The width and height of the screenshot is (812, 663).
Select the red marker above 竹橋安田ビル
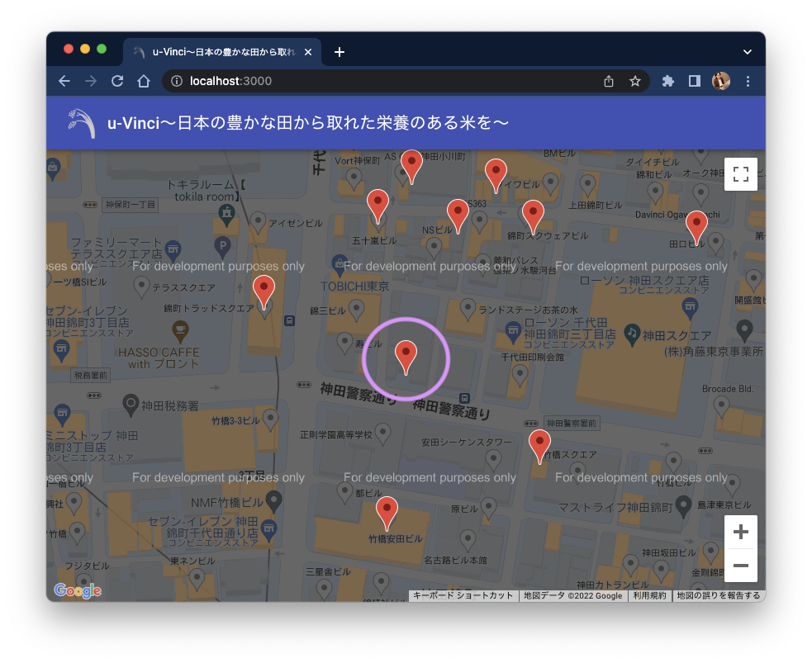[x=387, y=513]
